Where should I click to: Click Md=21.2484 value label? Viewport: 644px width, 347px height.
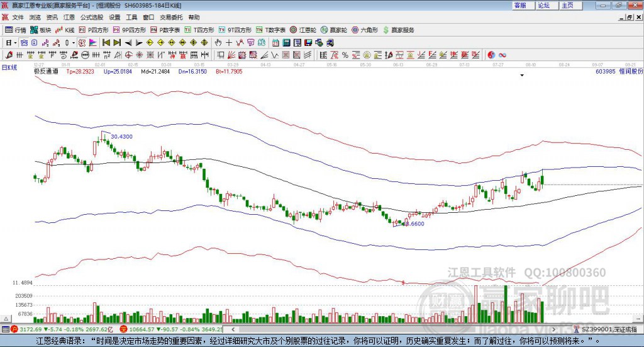[x=155, y=72]
